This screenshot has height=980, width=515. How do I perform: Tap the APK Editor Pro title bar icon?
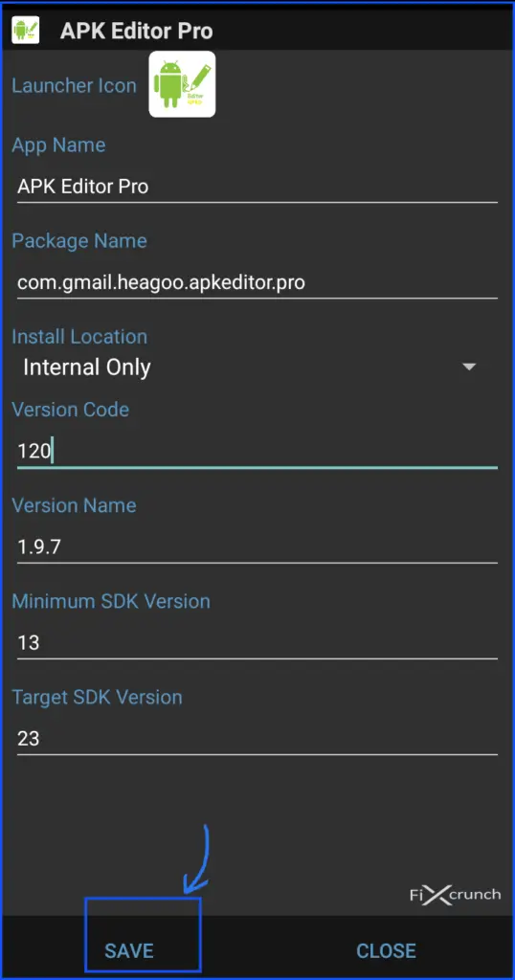click(26, 30)
